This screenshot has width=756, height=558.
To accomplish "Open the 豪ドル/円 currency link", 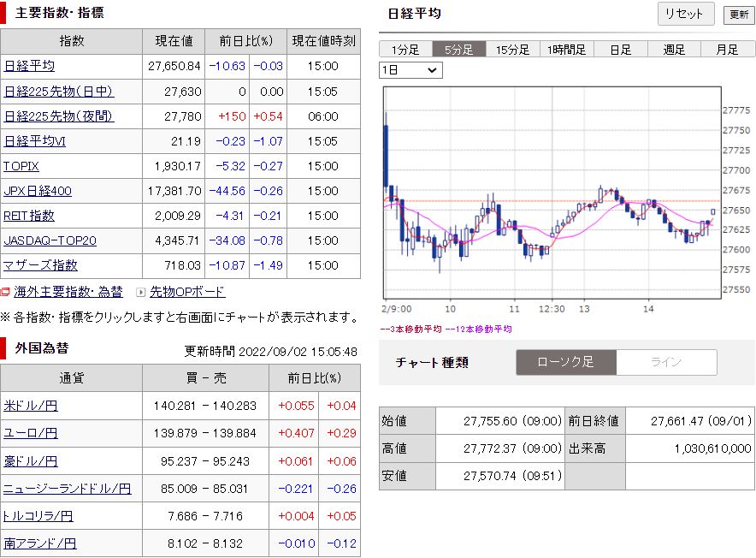I will (31, 461).
